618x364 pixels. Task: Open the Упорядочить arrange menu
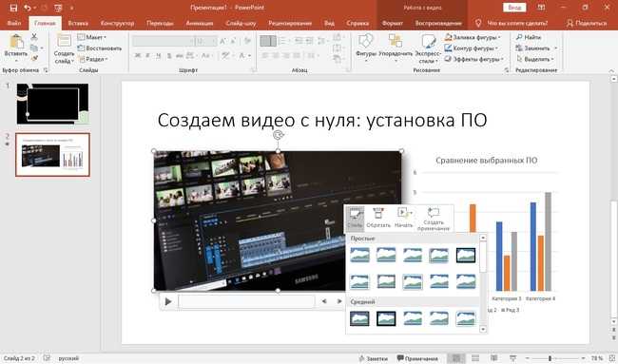point(396,48)
